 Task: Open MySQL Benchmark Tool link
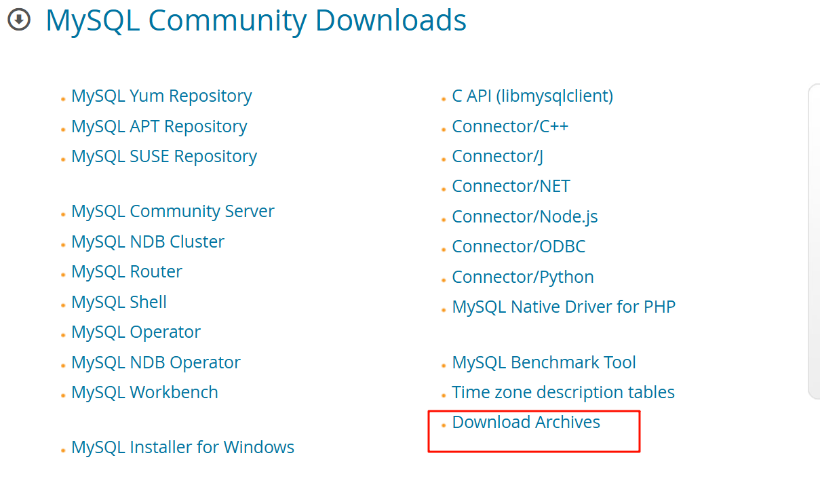(544, 363)
